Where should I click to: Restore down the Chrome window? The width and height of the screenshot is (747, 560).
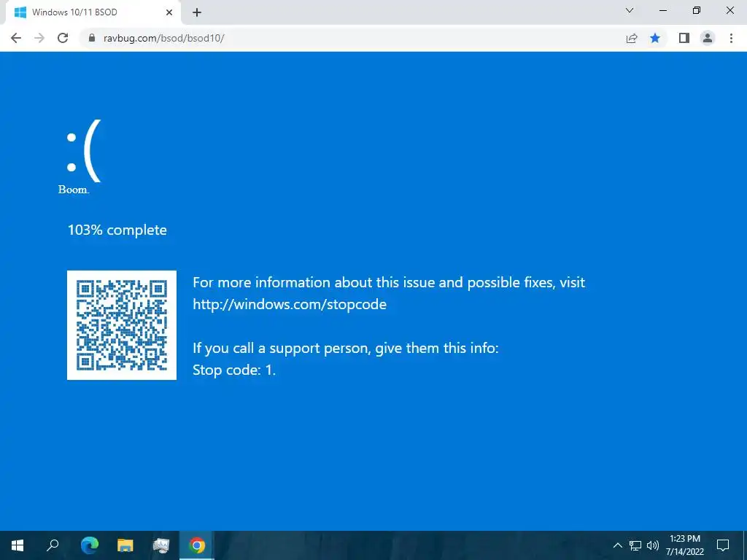(x=697, y=10)
